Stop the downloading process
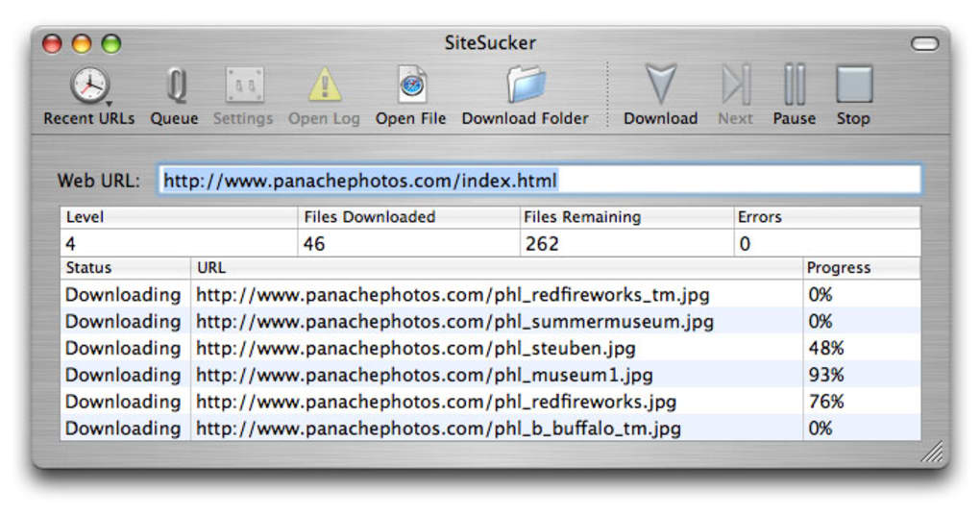This screenshot has width=980, height=515. 853,85
